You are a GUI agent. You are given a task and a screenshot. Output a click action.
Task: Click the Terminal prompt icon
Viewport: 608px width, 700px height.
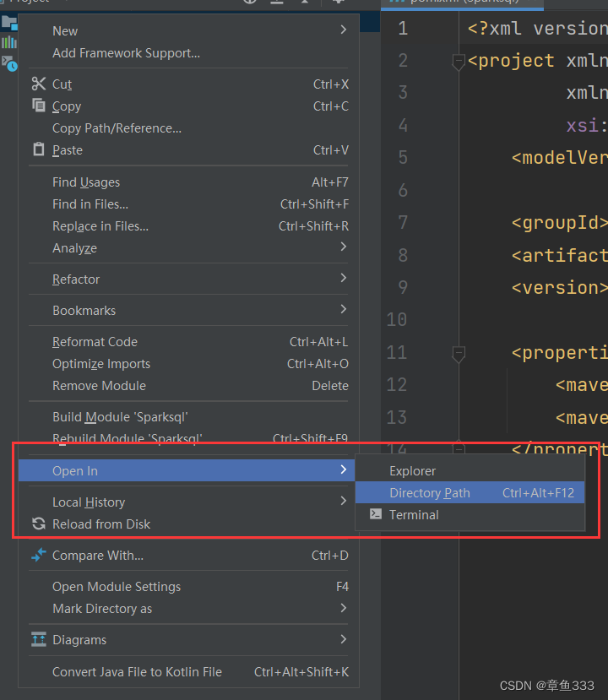click(x=376, y=514)
